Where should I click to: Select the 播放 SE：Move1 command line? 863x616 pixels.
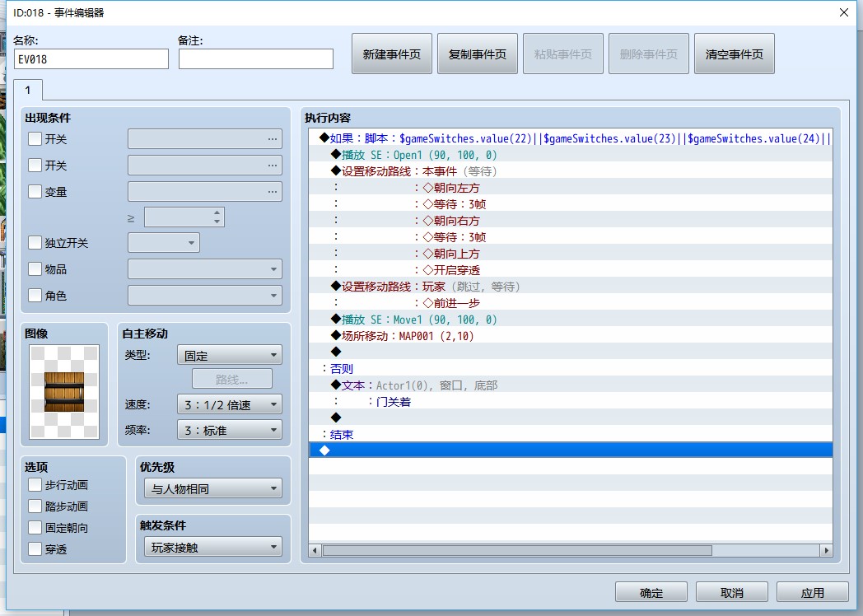point(570,320)
